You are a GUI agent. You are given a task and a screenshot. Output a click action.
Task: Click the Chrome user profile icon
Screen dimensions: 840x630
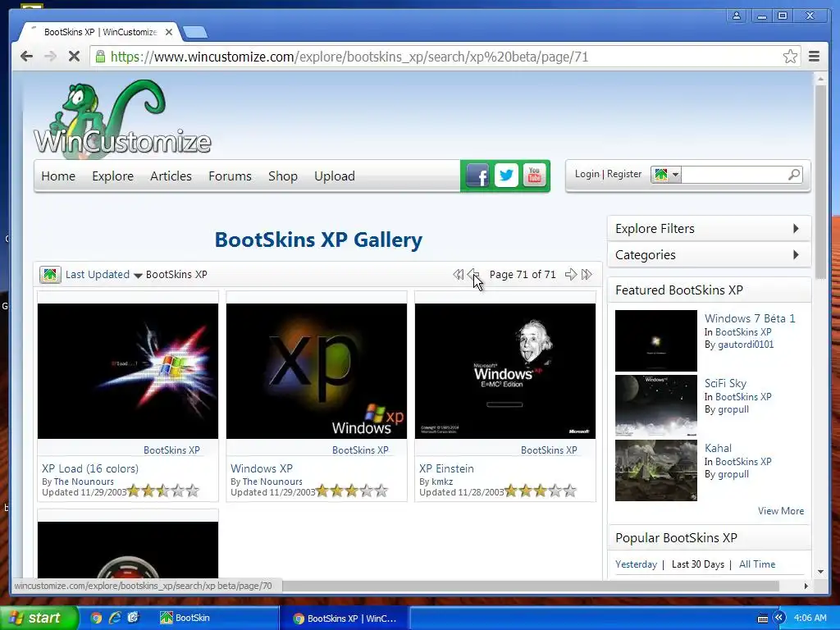737,16
